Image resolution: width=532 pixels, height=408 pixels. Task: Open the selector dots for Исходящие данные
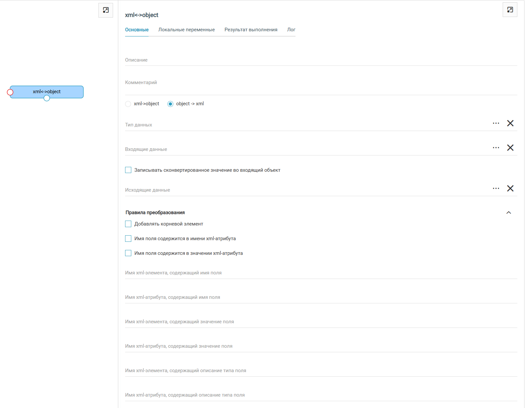tap(496, 188)
